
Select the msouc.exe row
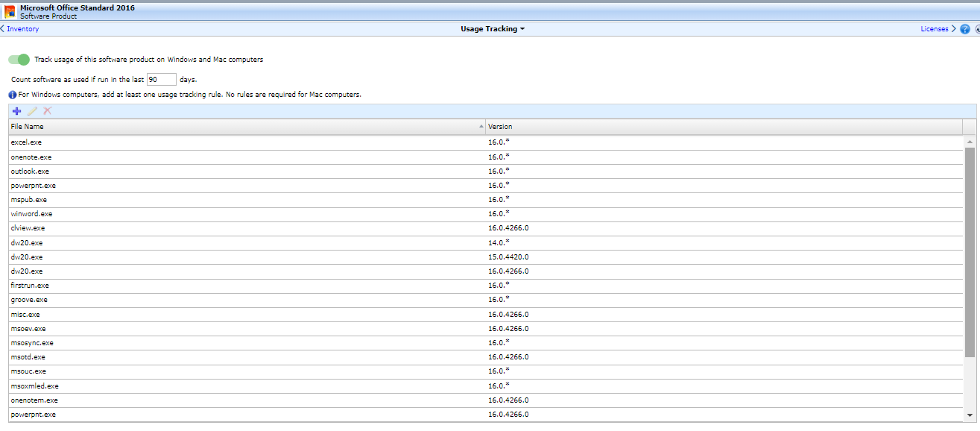pos(485,371)
